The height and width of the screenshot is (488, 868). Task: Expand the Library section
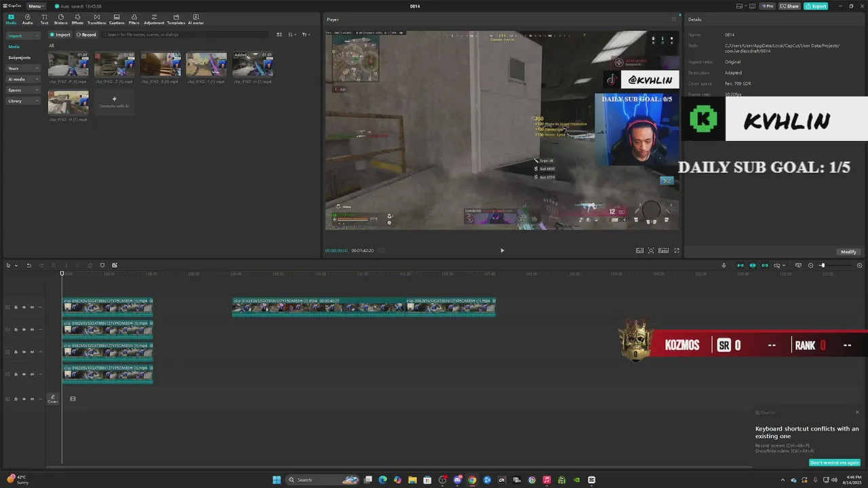[22, 101]
